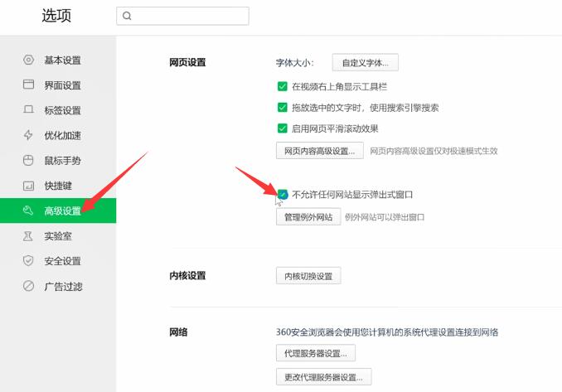Click the 优化加速 lightning icon
562x392 pixels.
click(x=28, y=135)
